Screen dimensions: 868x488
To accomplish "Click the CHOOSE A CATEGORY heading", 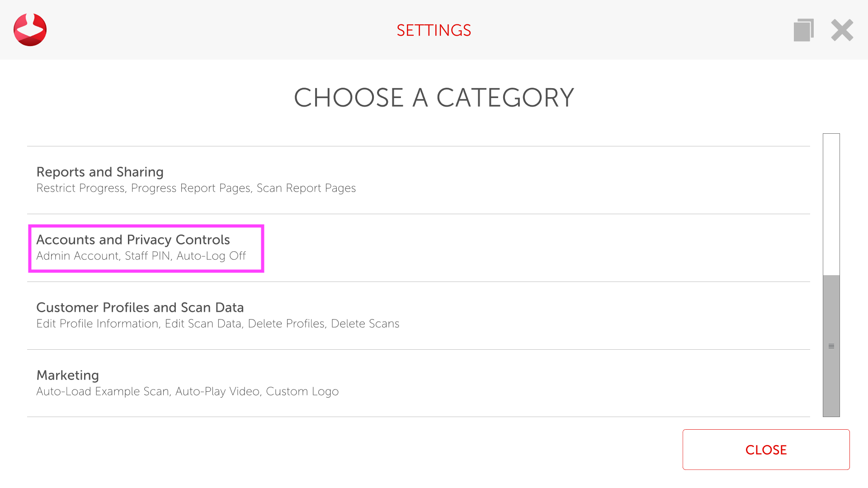I will pos(434,98).
